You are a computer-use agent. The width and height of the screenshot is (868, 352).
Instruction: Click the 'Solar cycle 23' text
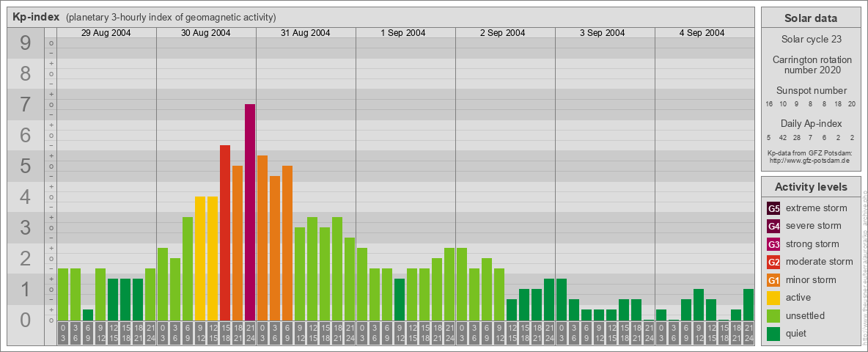pyautogui.click(x=810, y=40)
